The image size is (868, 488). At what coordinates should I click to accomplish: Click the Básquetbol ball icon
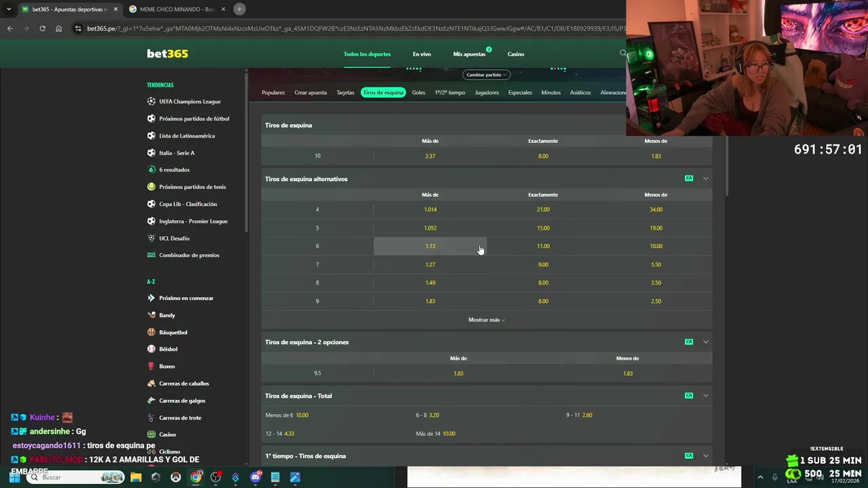[151, 332]
